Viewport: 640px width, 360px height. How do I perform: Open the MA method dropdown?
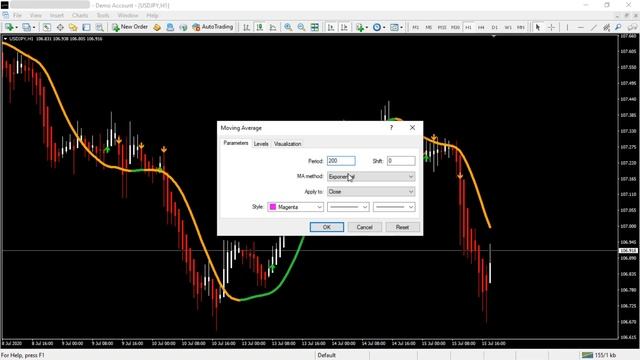pyautogui.click(x=371, y=176)
